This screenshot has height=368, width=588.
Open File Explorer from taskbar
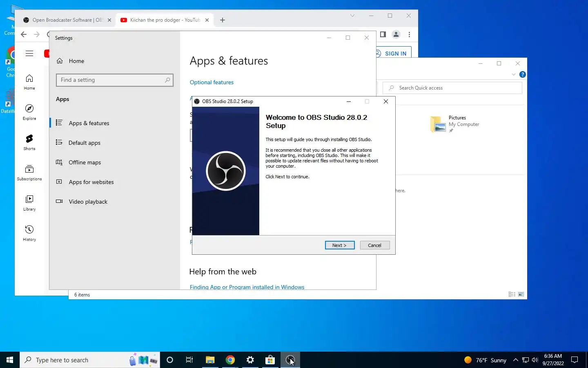point(210,360)
